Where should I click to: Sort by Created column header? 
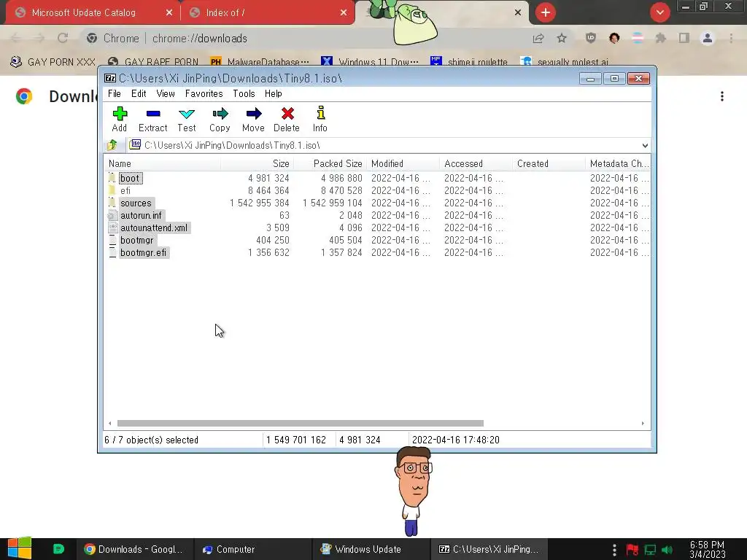click(549, 163)
